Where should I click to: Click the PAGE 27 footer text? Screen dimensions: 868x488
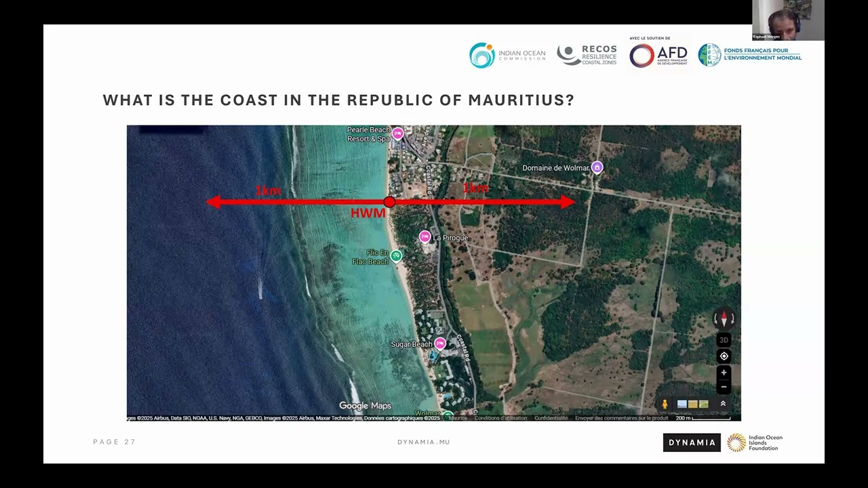pyautogui.click(x=115, y=442)
